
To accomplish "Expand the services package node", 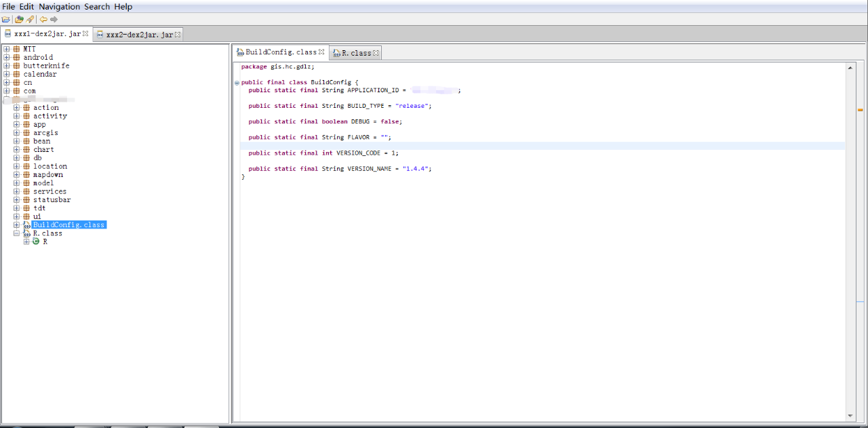I will click(16, 191).
